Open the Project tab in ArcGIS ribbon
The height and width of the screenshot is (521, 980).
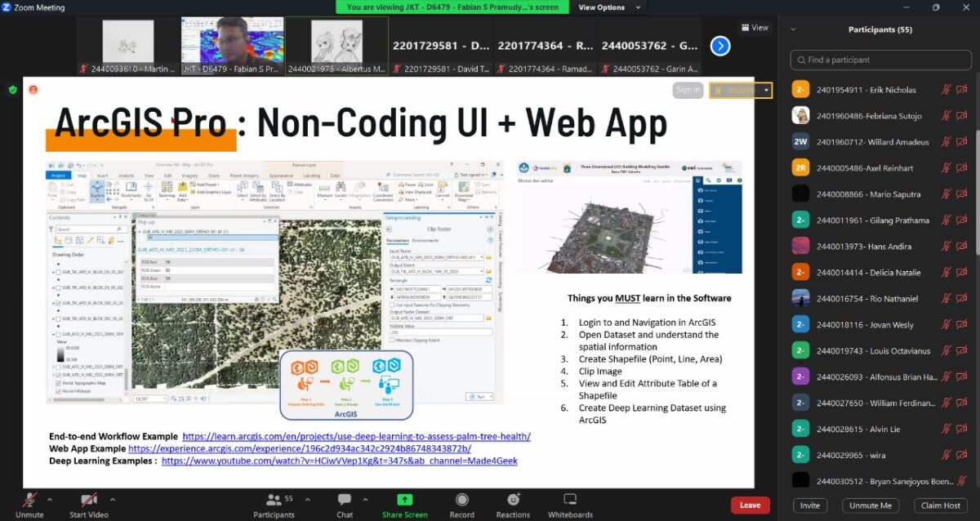coord(58,175)
